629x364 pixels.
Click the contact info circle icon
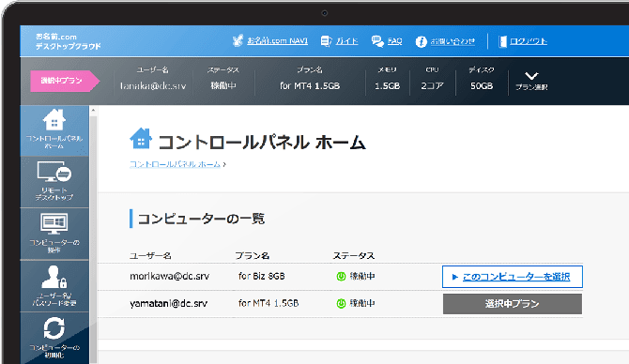[421, 41]
